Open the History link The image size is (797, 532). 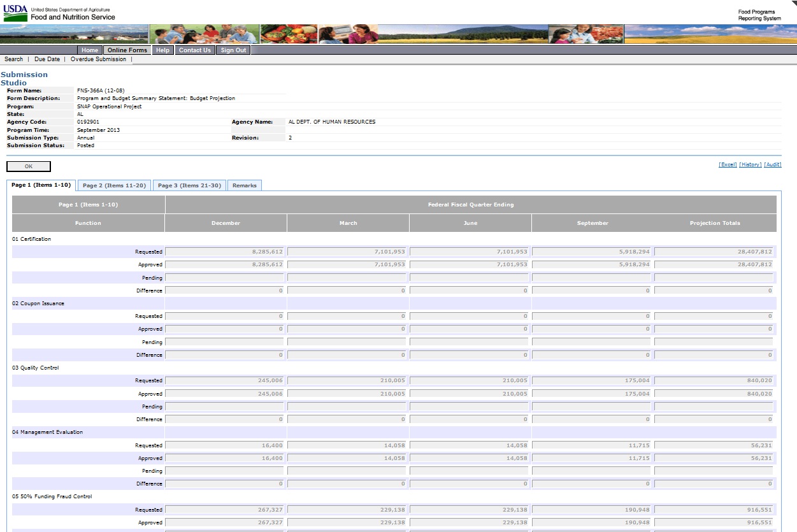(x=750, y=164)
